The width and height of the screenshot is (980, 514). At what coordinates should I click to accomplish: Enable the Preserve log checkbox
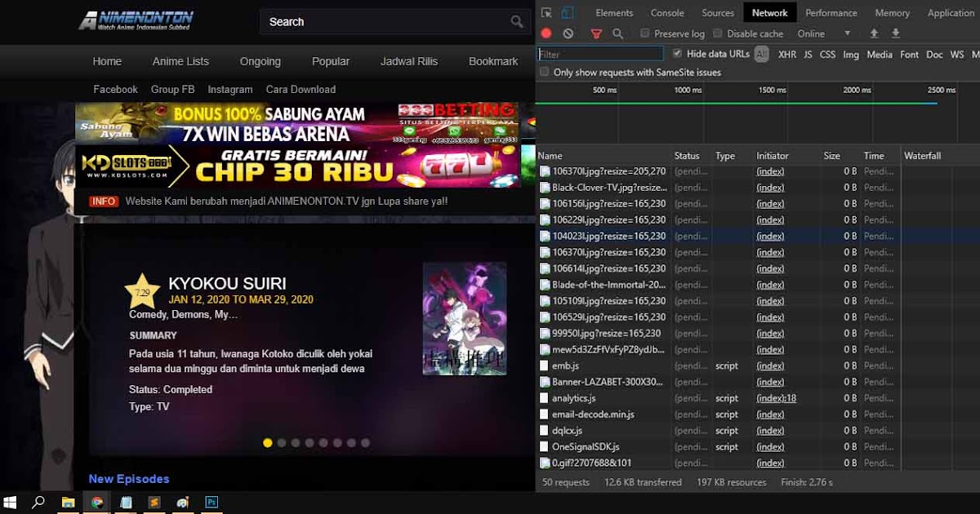[x=645, y=33]
